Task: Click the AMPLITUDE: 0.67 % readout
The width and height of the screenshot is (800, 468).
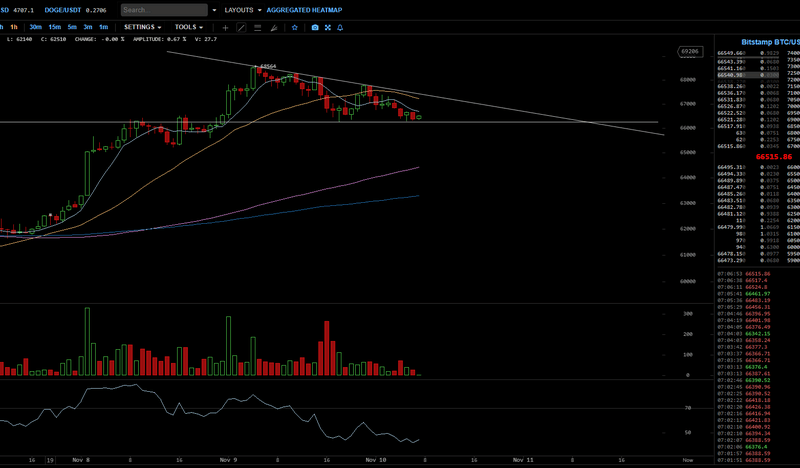Action: pyautogui.click(x=159, y=39)
